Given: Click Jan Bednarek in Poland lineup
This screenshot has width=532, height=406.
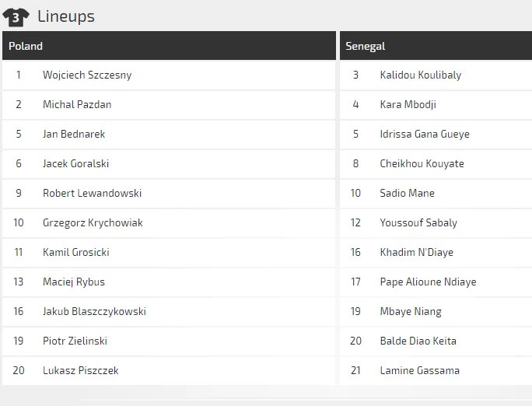Looking at the screenshot, I should [x=74, y=135].
